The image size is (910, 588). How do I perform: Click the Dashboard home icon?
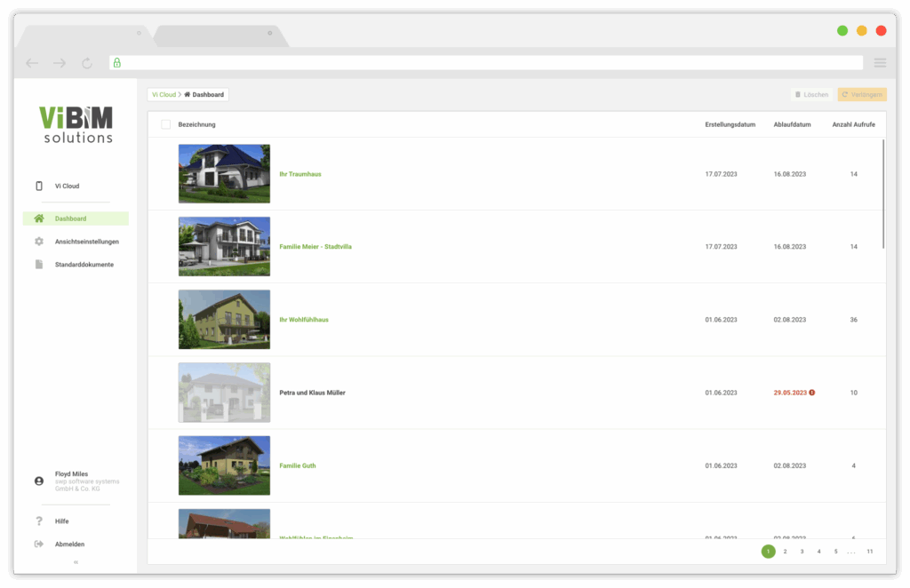pos(39,219)
